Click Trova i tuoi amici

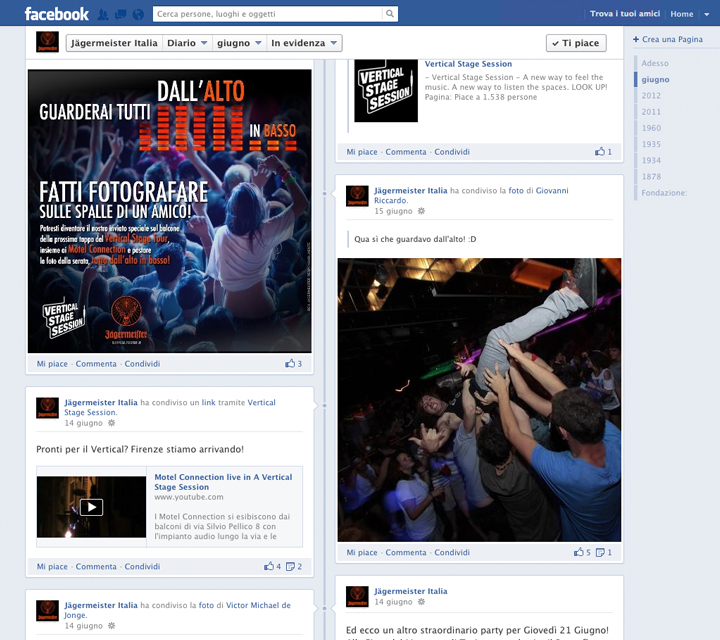pos(624,14)
